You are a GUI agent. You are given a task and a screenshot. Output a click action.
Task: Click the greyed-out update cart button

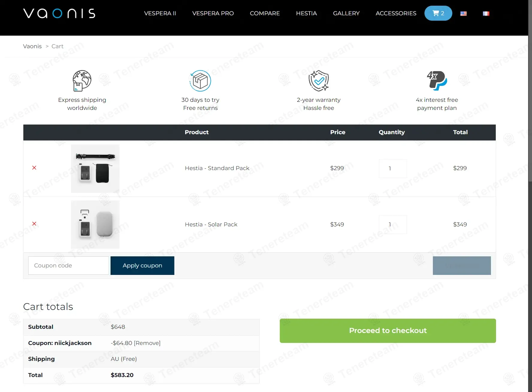462,265
